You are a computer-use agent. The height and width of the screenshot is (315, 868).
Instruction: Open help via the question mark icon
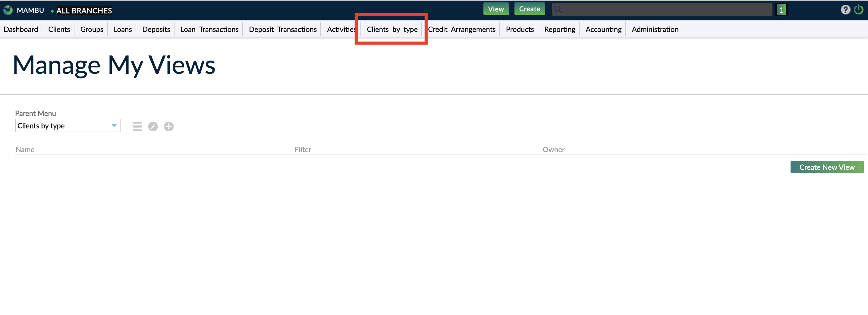point(845,10)
